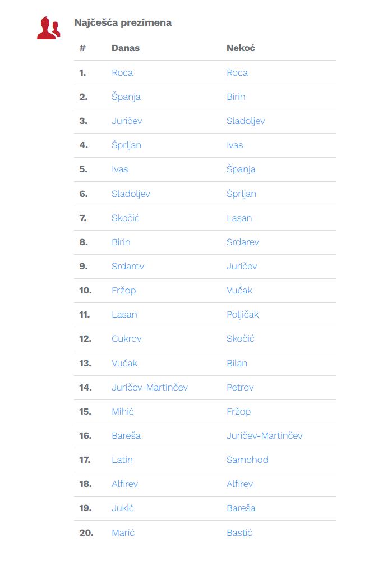Open Birin in the Nekoć column
This screenshot has width=392, height=565.
click(x=236, y=97)
